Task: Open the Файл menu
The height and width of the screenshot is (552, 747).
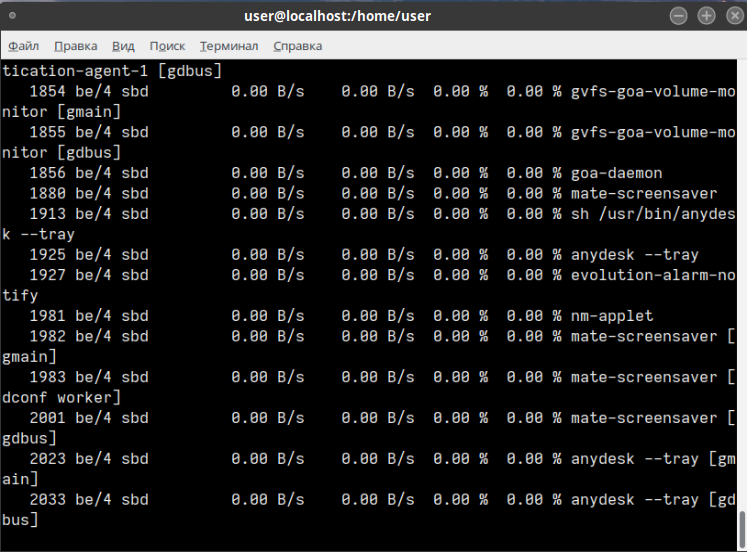Action: 24,46
